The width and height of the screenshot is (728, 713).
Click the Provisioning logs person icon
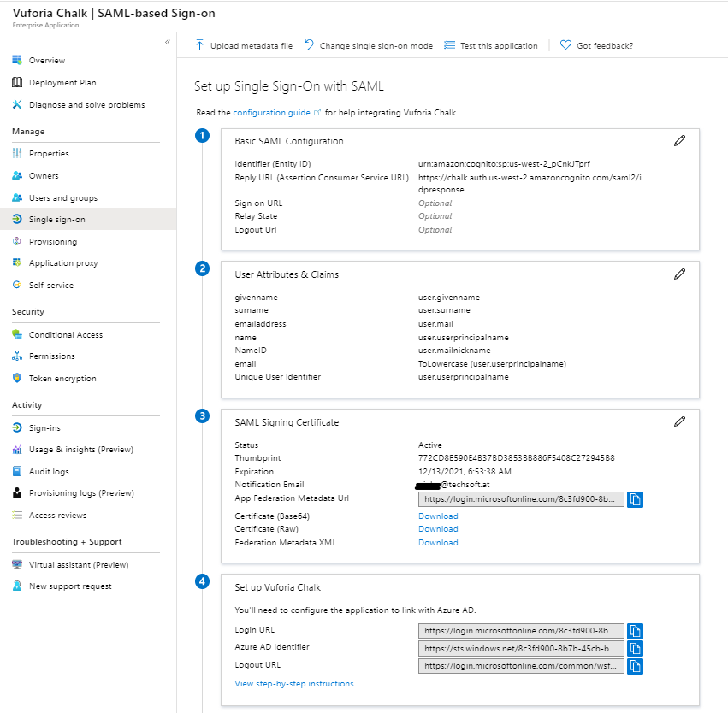[x=17, y=492]
